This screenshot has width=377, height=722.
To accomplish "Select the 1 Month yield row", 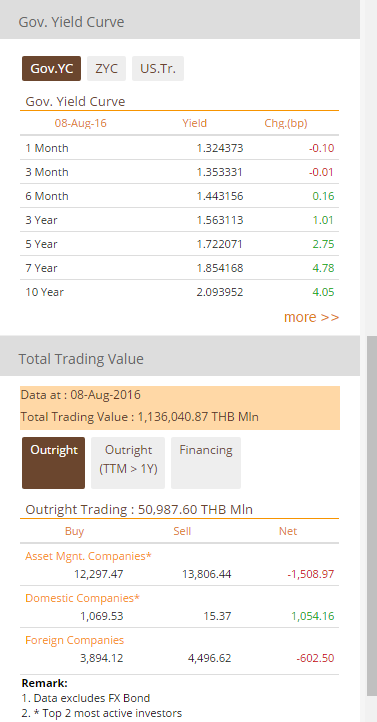I will (x=180, y=148).
